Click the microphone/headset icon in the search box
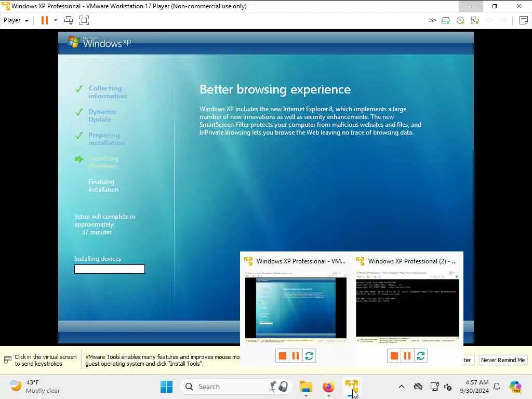 (x=279, y=387)
